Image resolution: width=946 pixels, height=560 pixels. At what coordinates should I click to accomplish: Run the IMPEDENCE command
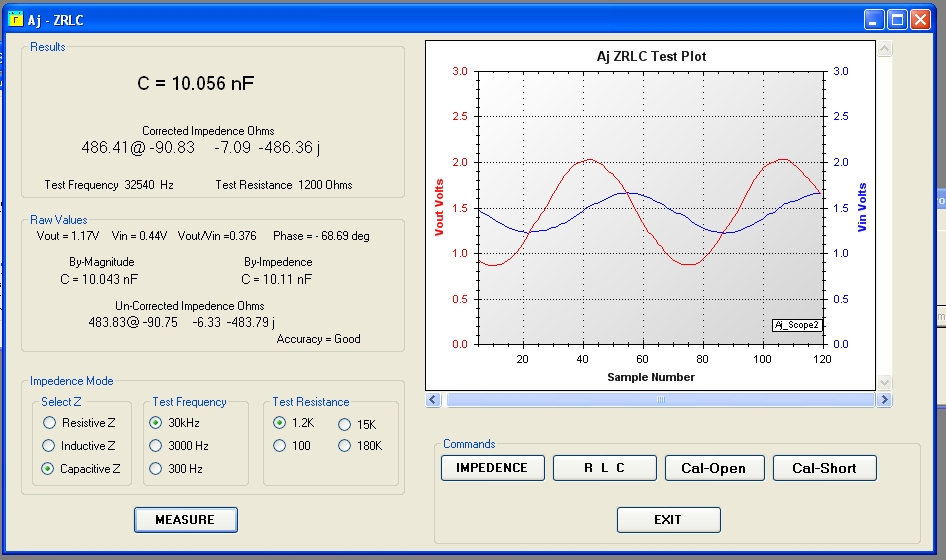(492, 468)
